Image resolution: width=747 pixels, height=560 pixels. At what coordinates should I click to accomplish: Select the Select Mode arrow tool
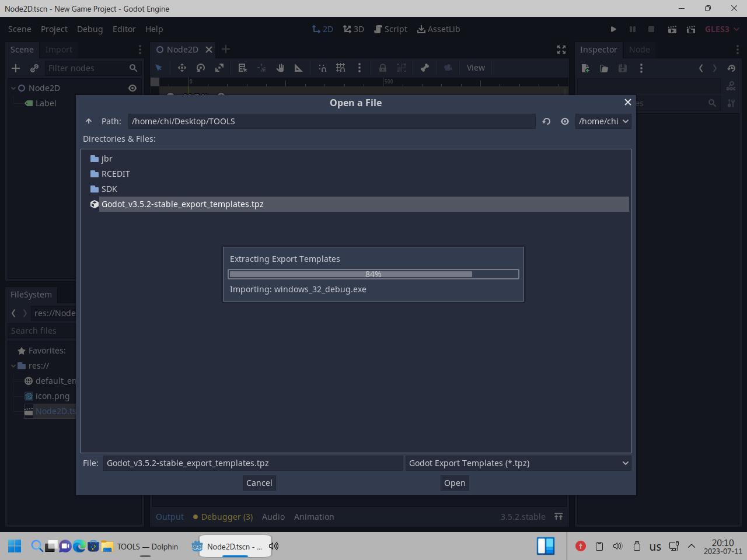click(158, 68)
